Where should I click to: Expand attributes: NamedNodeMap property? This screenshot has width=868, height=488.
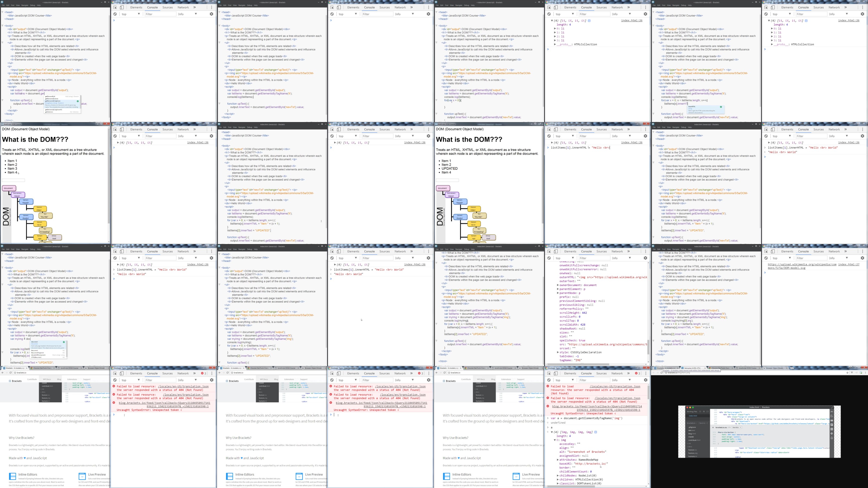tap(558, 460)
